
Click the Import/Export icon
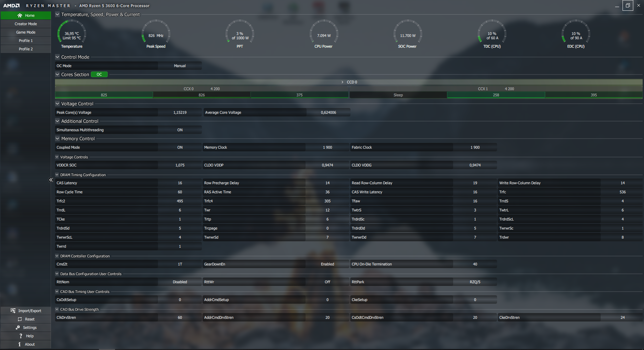tap(13, 311)
